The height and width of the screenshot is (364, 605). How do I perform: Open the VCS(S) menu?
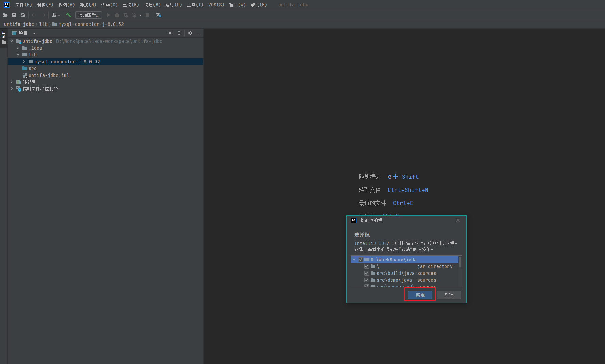pyautogui.click(x=216, y=5)
